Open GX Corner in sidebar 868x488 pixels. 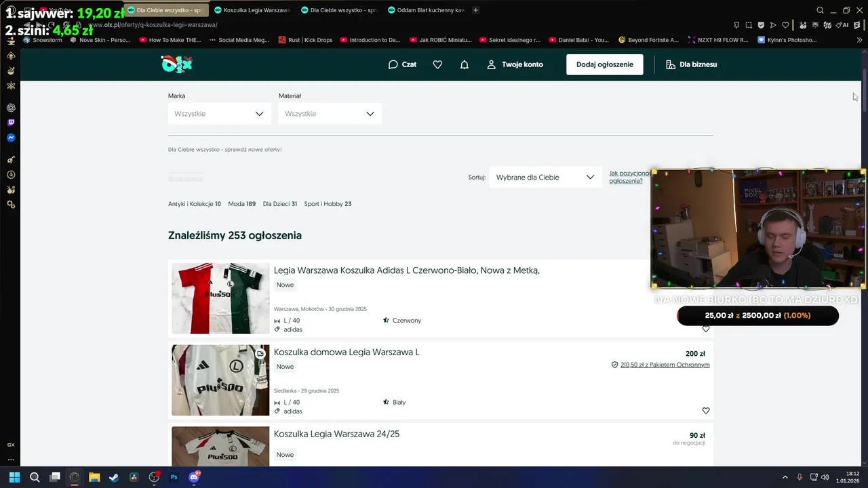[x=11, y=445]
